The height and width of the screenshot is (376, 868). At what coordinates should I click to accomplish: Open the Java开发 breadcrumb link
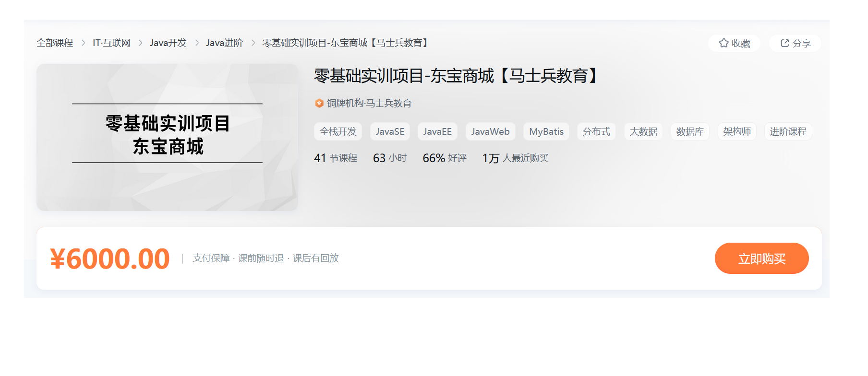pos(168,43)
